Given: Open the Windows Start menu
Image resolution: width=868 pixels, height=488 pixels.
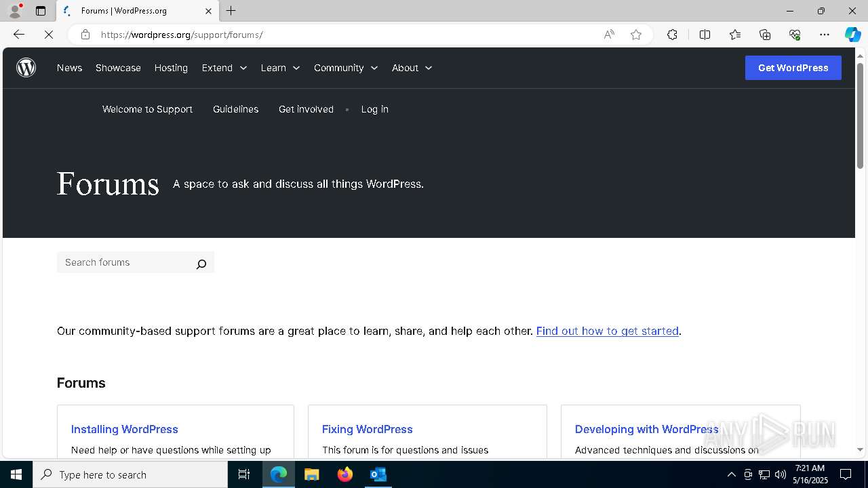Looking at the screenshot, I should pos(16,474).
